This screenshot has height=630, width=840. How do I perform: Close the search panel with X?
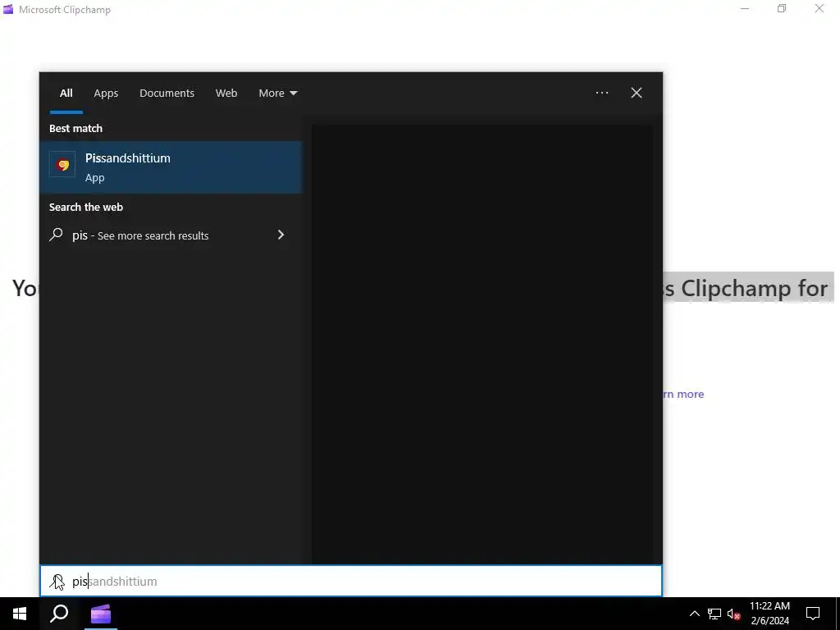636,93
